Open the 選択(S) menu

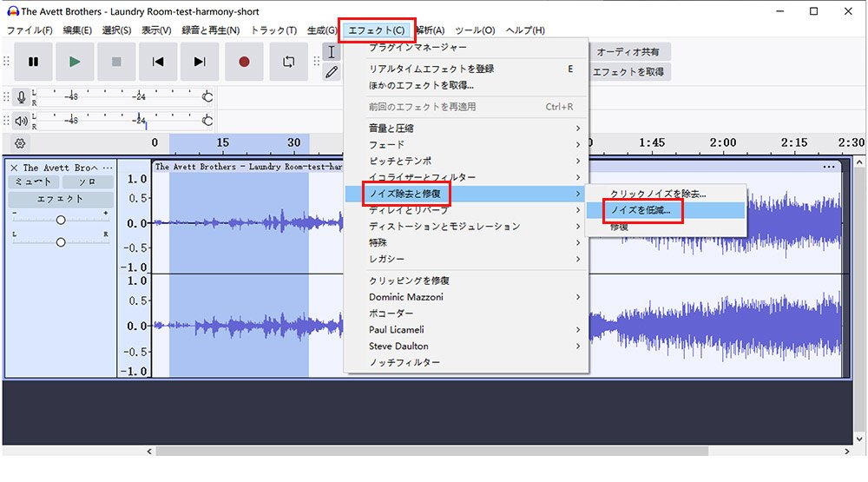116,30
